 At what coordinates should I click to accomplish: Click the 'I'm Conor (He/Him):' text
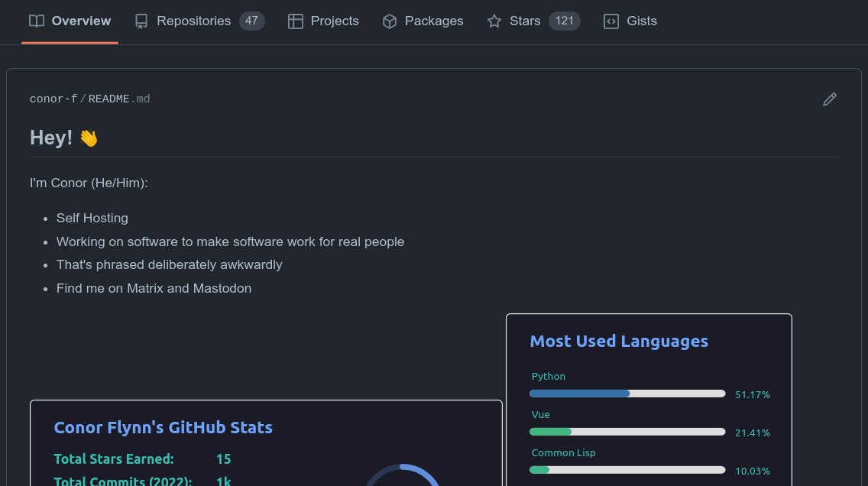(x=89, y=183)
